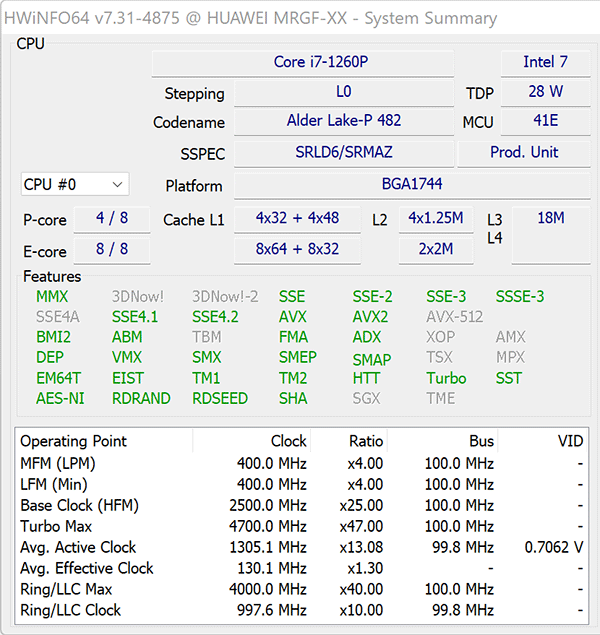Click the AVX2 feature label
This screenshot has height=635, width=600.
(x=370, y=317)
